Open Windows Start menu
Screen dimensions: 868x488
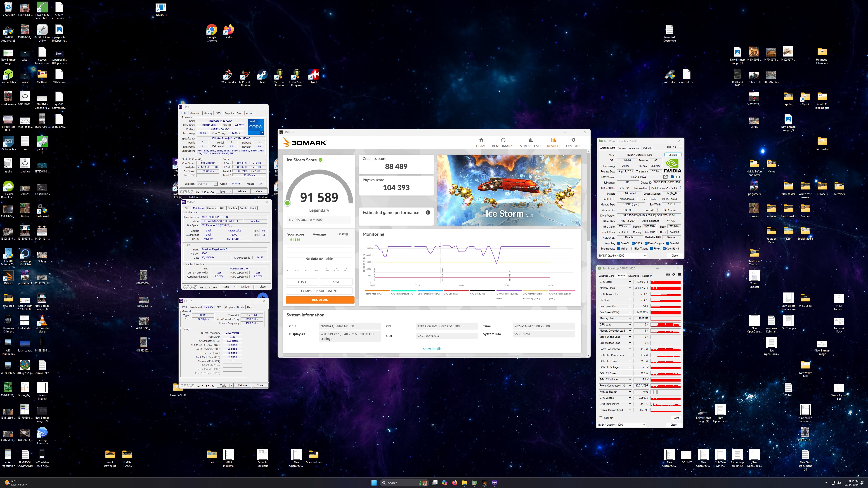tap(374, 483)
